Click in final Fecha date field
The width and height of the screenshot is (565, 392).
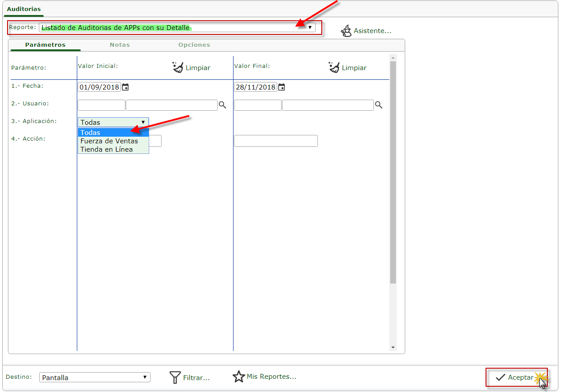(x=256, y=87)
